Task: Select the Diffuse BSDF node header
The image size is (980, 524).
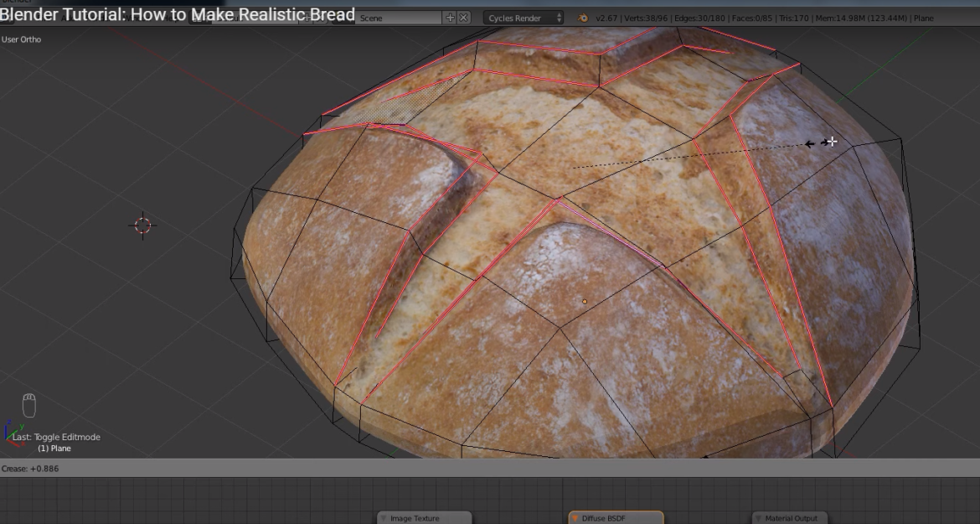Action: pyautogui.click(x=616, y=518)
